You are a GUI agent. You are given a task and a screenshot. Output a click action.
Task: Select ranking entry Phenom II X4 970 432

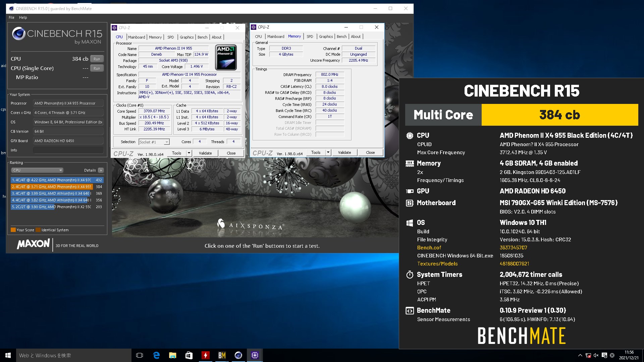[x=57, y=180]
